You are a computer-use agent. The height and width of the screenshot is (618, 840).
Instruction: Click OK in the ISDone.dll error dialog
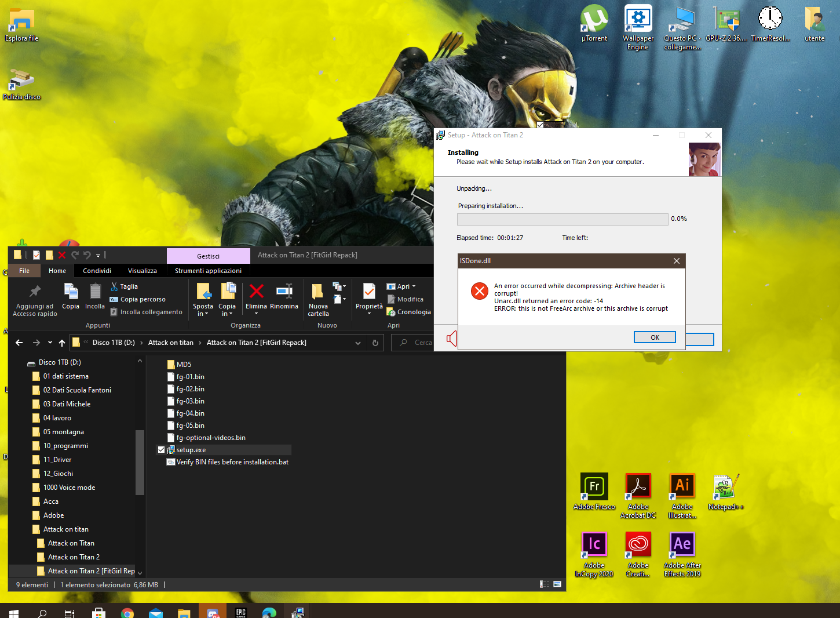pyautogui.click(x=655, y=337)
